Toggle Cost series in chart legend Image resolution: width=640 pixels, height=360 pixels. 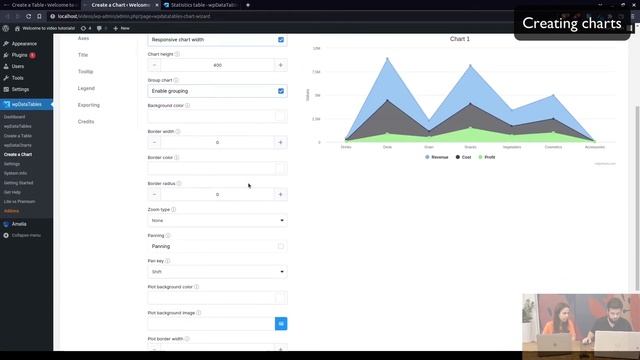click(463, 157)
